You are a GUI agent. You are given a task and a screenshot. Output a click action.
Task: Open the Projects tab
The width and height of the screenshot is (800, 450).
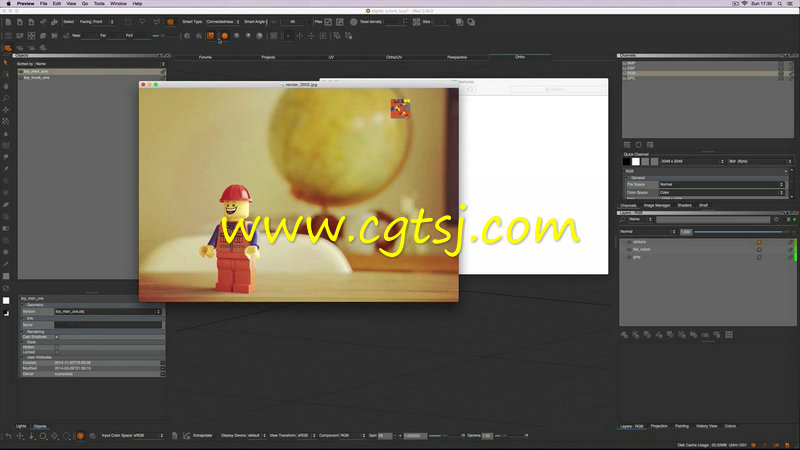(x=268, y=57)
